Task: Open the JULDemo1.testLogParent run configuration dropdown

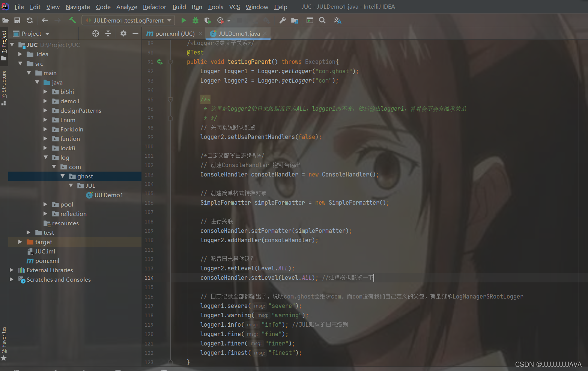Action: point(128,20)
